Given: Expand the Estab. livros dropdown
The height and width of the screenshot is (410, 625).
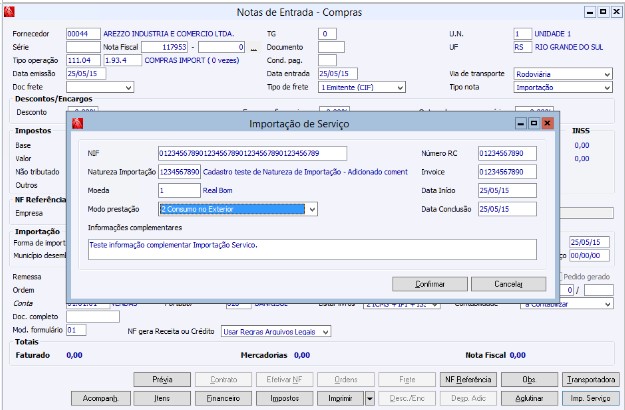Looking at the screenshot, I should 435,304.
